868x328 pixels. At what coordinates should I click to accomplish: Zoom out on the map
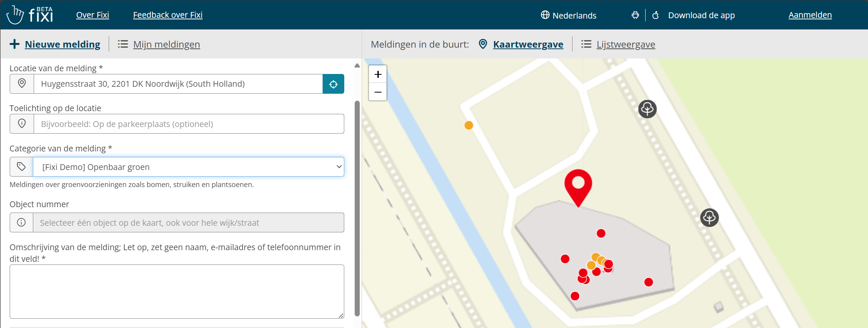click(378, 92)
